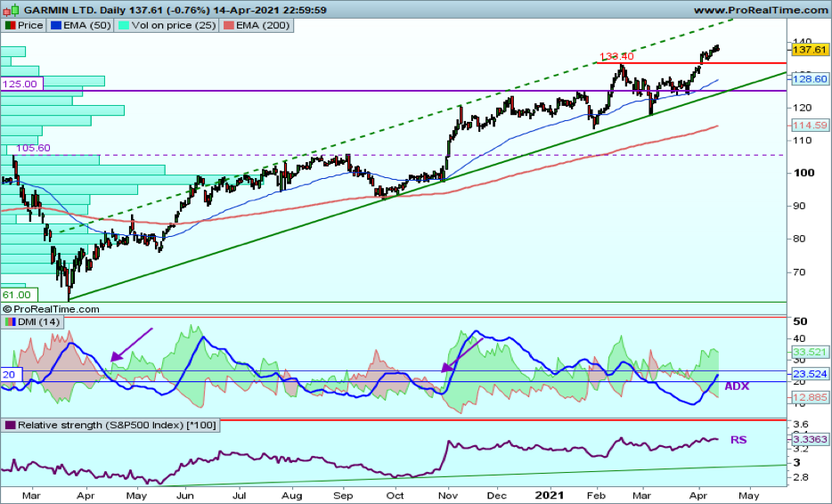Click the www.ProRealTime.com link
The width and height of the screenshot is (832, 504).
tap(761, 10)
